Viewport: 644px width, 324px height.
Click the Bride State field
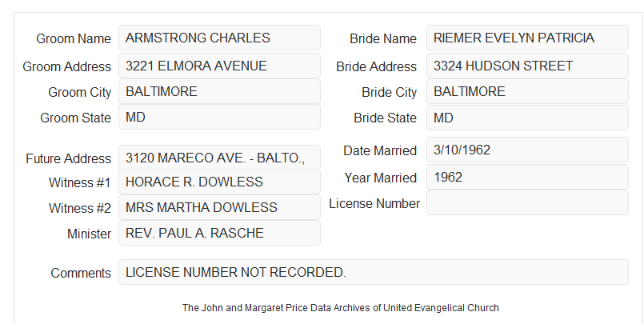(527, 118)
